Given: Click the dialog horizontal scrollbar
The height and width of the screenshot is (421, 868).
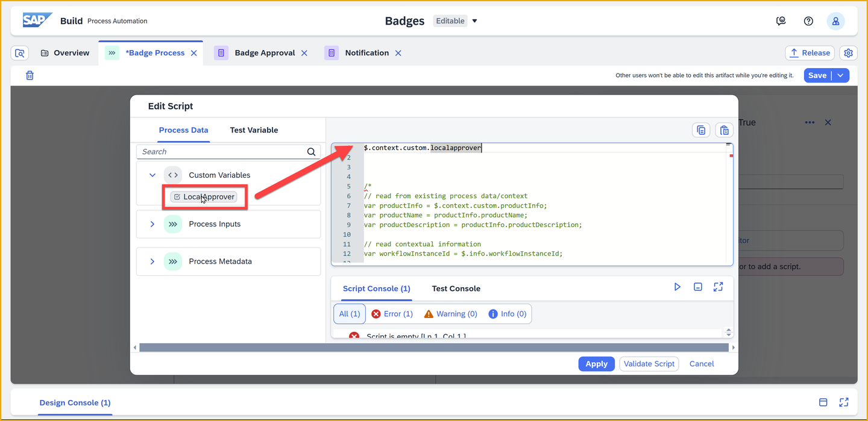Looking at the screenshot, I should [433, 348].
